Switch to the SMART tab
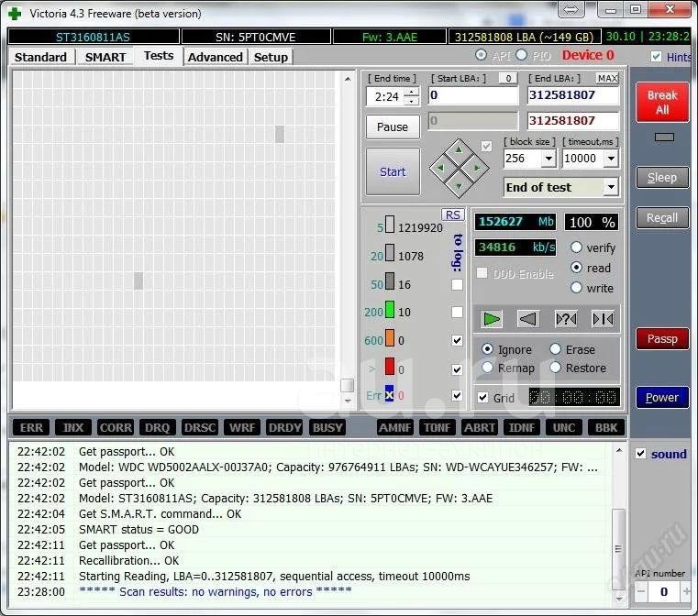698x616 pixels. (x=105, y=58)
